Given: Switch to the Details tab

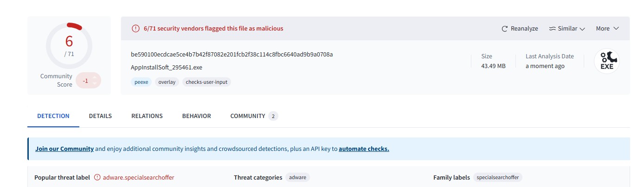Looking at the screenshot, I should click(x=100, y=116).
